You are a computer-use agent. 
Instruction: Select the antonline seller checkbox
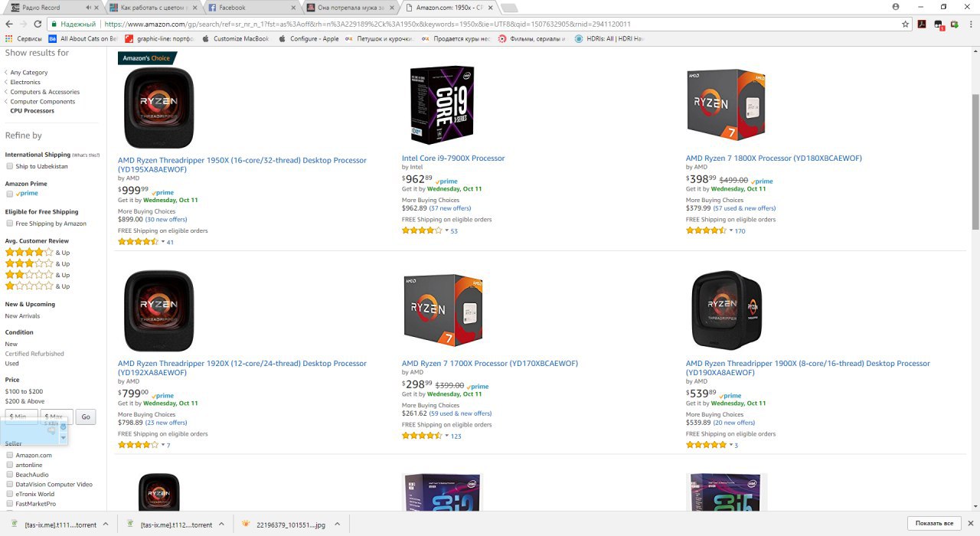10,465
